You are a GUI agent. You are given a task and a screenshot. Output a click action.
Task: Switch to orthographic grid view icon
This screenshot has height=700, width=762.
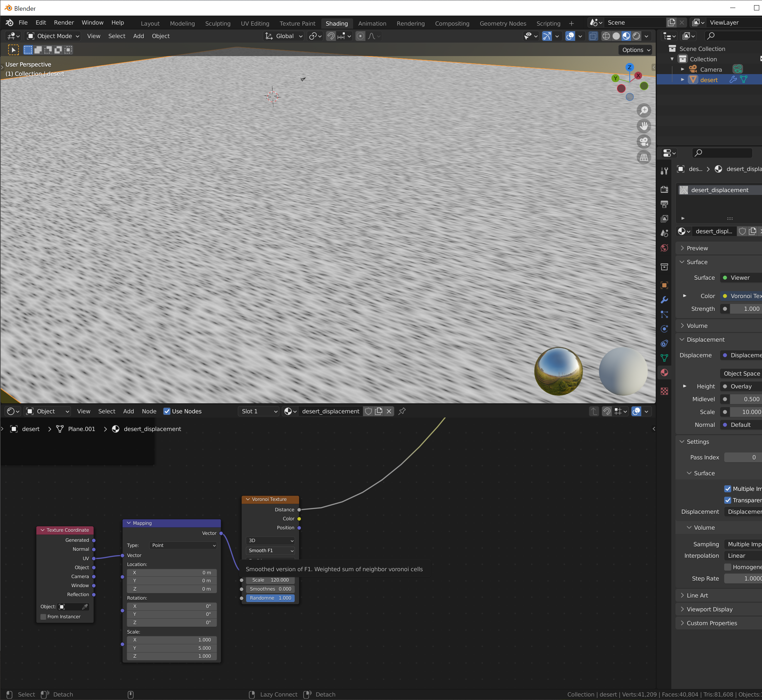pos(644,157)
